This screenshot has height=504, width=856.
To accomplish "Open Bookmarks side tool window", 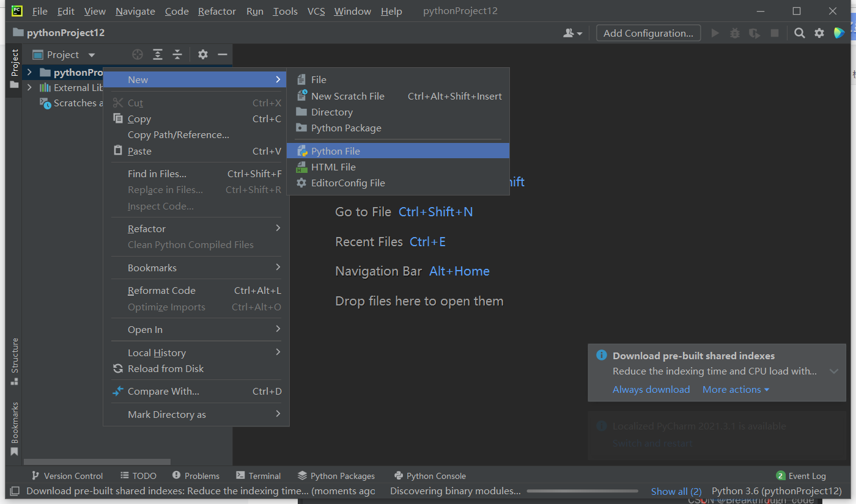I will click(15, 429).
